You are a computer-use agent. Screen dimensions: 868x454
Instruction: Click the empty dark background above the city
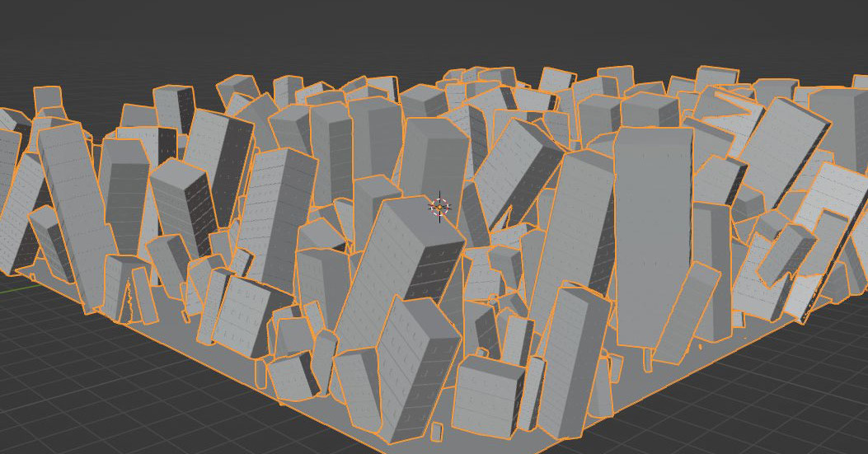[412, 33]
